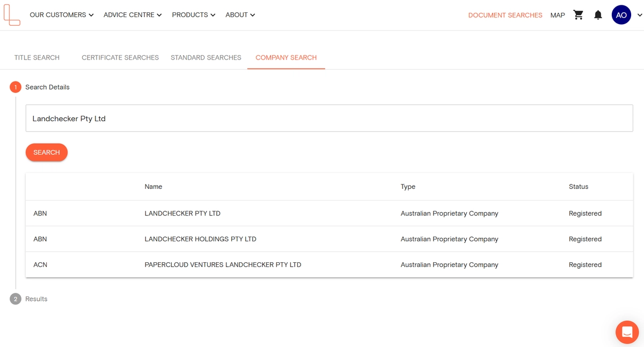The width and height of the screenshot is (644, 347).
Task: Go to the MAP page
Action: click(x=557, y=14)
